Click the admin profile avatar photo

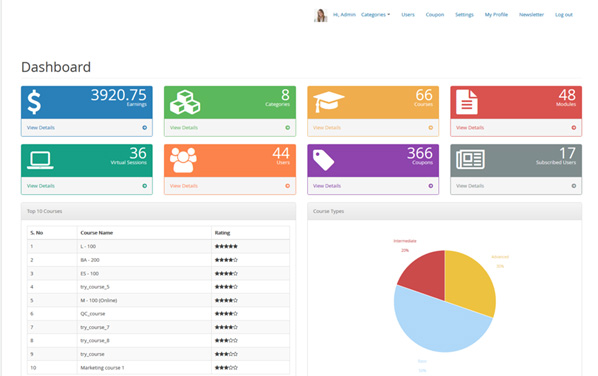click(321, 15)
